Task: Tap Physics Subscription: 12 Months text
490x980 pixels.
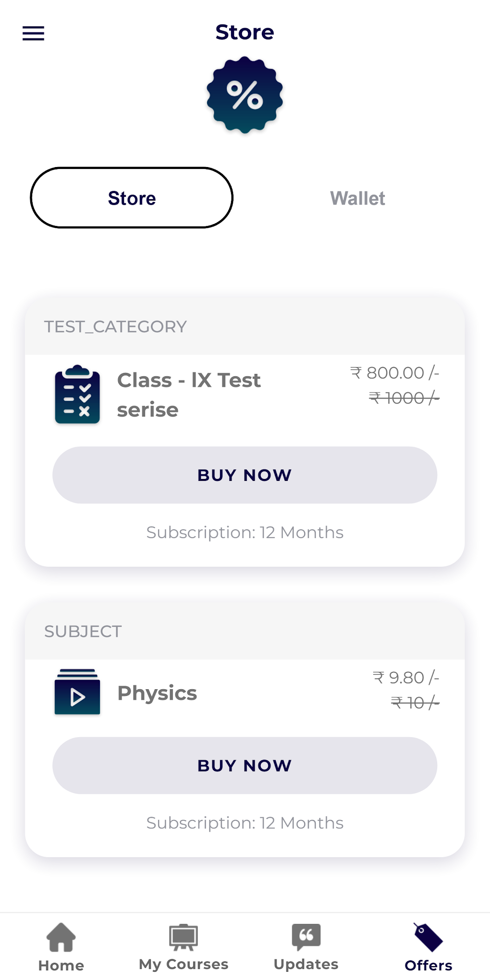Action: point(245,823)
